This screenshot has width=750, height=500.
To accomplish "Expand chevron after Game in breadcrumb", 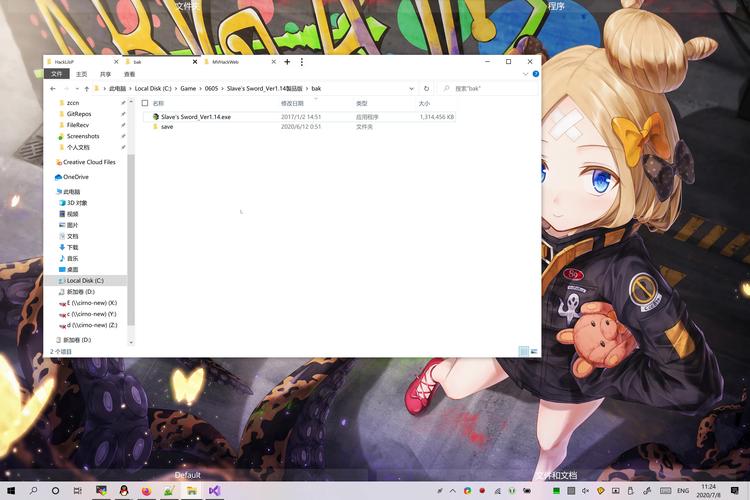I will (200, 89).
